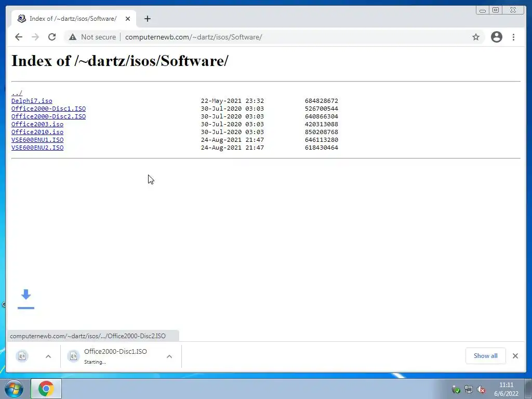This screenshot has width=532, height=399.
Task: Click the Office2000-Disc1.ISO download item name
Action: (115, 352)
